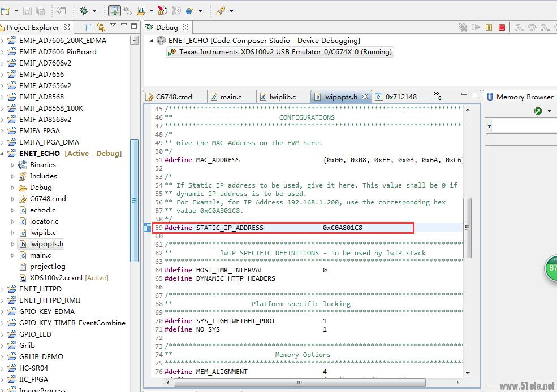557x392 pixels.
Task: Click the Suspend (pause) debug button
Action: coord(489,27)
